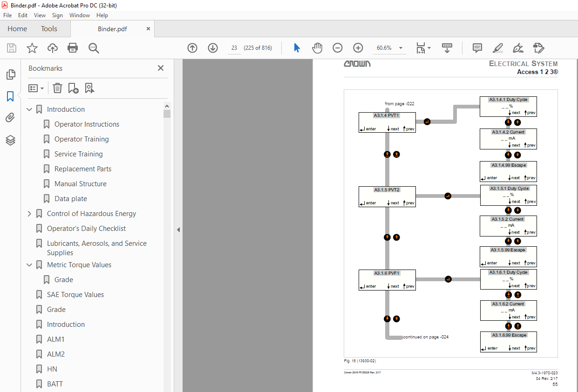Zoom in with the plus circle
Viewport: 578px width, 392px height.
[x=358, y=48]
